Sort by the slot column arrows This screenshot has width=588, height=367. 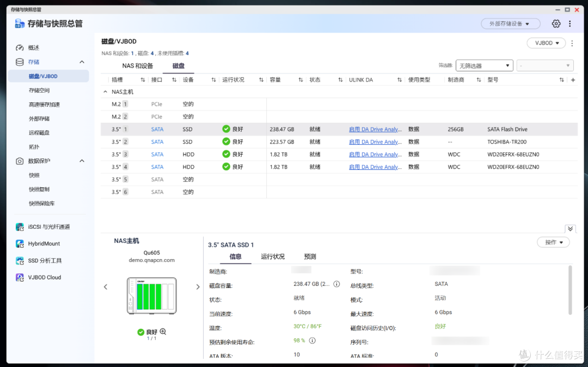143,80
